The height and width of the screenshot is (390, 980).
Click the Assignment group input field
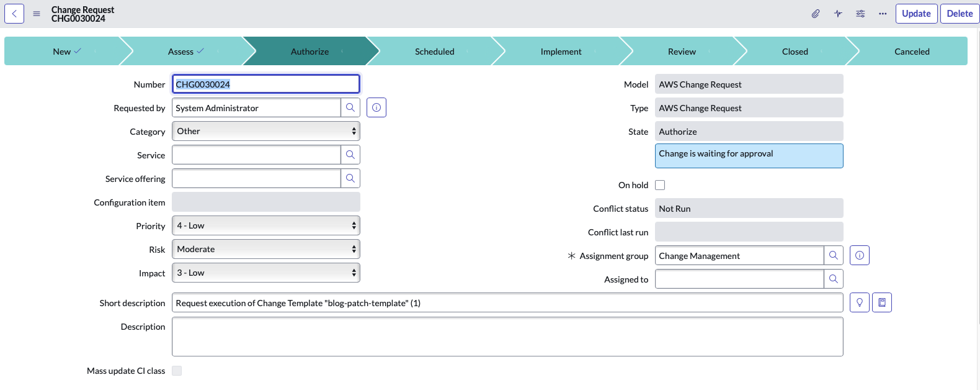739,255
